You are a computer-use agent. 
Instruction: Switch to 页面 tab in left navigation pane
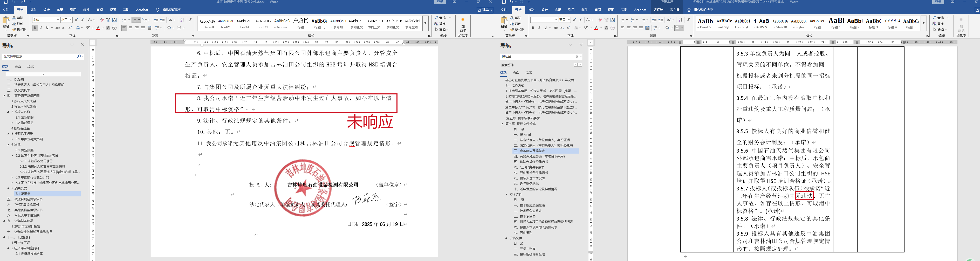[18, 67]
